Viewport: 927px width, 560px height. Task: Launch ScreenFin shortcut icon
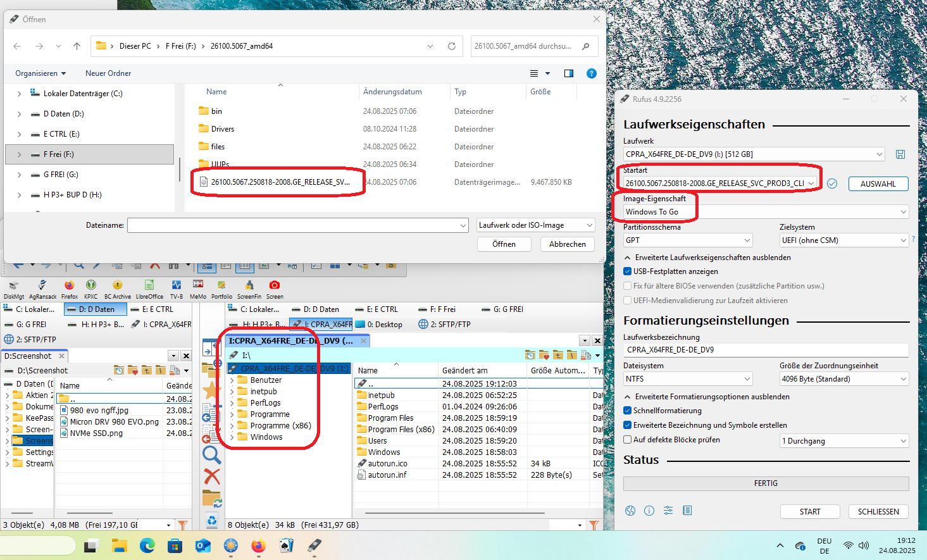point(249,290)
